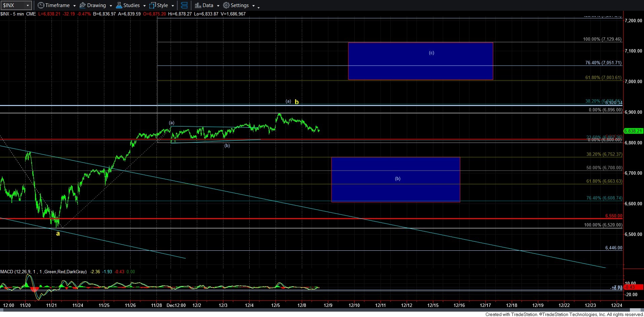
Task: Click the Data bar chart icon
Action: coord(198,5)
